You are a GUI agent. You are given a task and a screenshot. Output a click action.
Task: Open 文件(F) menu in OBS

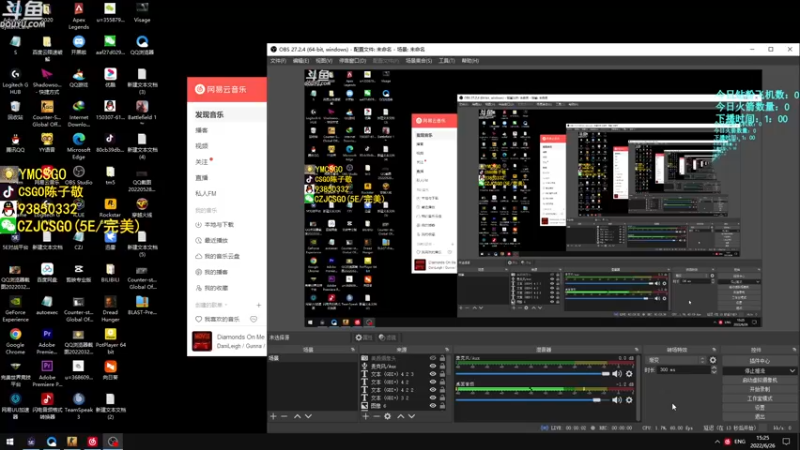click(278, 61)
